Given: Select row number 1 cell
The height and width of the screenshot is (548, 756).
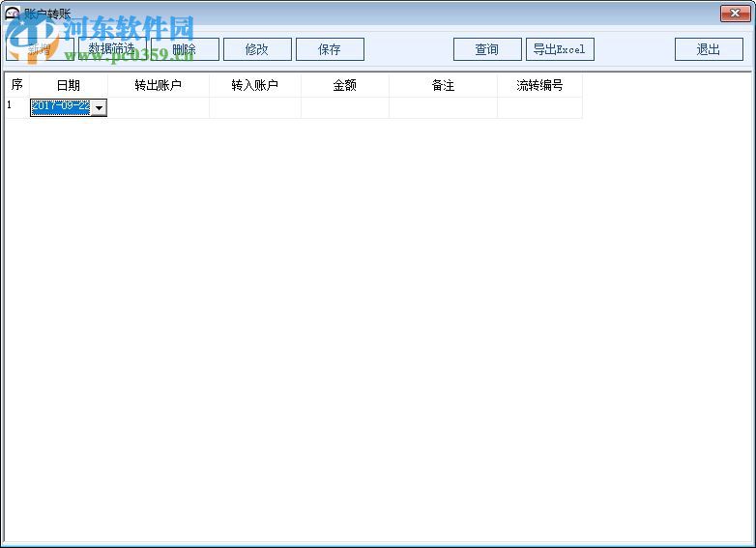Looking at the screenshot, I should tap(16, 107).
